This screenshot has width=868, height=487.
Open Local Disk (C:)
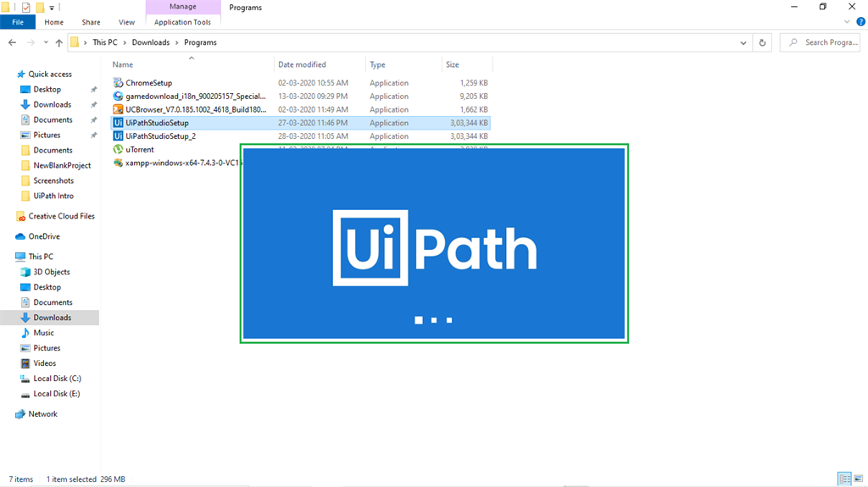point(57,379)
